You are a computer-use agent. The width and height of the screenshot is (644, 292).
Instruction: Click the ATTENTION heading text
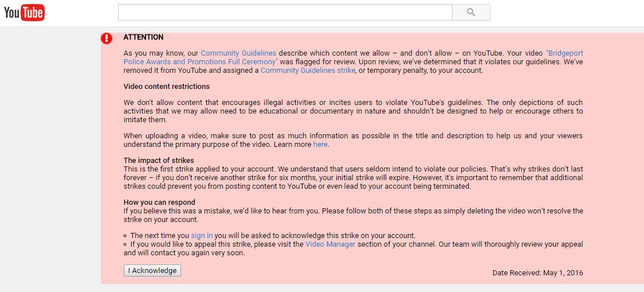pos(143,37)
